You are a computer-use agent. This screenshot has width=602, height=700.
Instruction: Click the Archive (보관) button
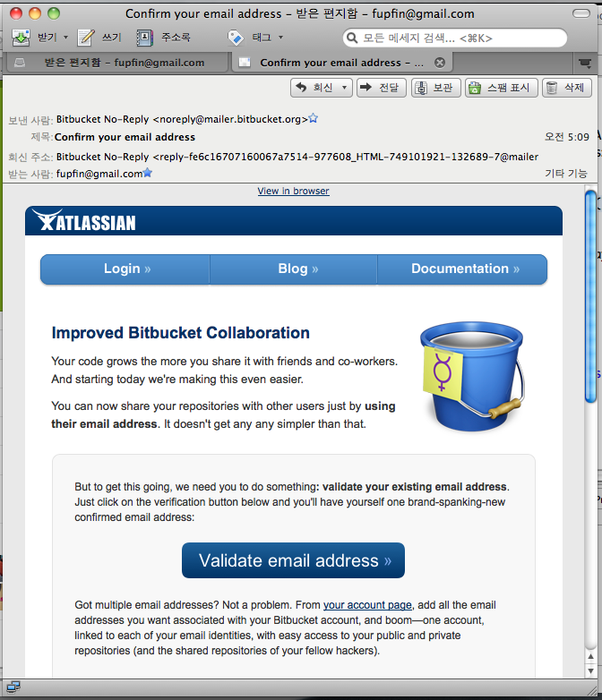[435, 88]
